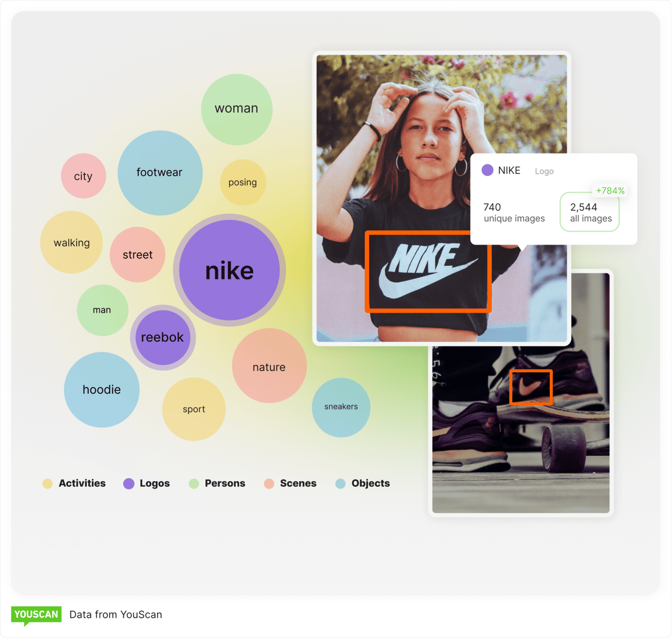This screenshot has height=638, width=672.
Task: Open the skateboard sneaker photo
Action: (x=521, y=429)
